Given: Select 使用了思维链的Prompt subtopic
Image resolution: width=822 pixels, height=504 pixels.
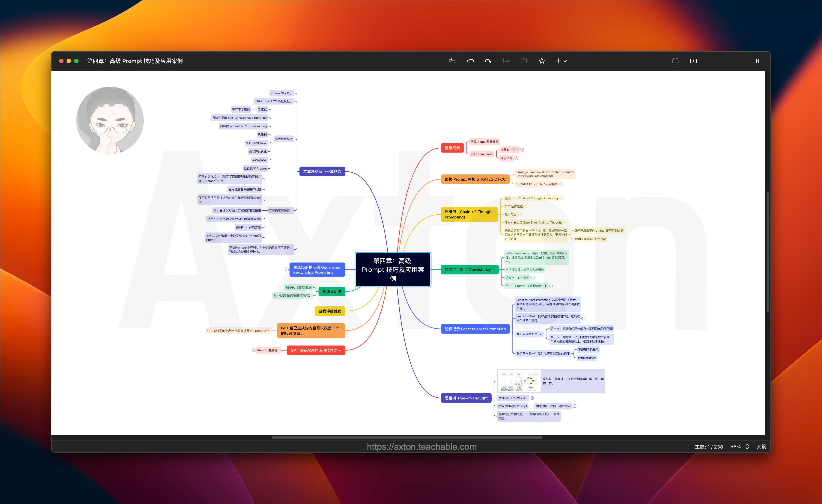Looking at the screenshot, I should click(x=590, y=239).
